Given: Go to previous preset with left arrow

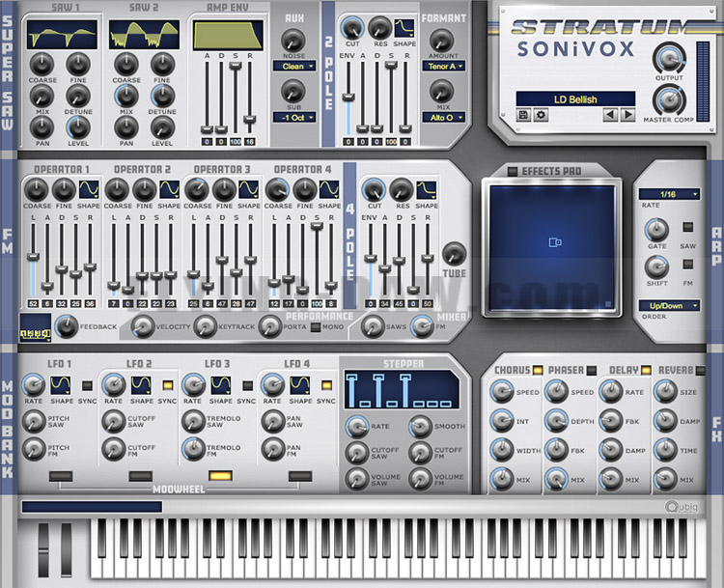Looking at the screenshot, I should pos(610,115).
